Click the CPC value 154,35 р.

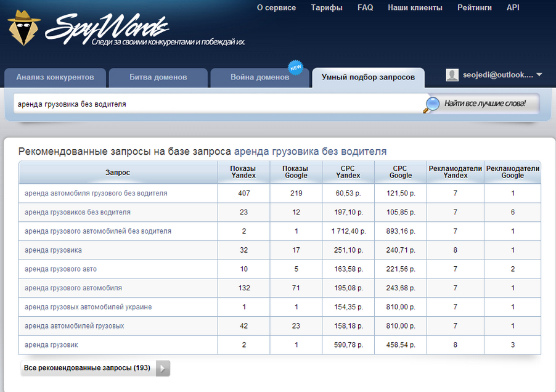click(x=348, y=307)
